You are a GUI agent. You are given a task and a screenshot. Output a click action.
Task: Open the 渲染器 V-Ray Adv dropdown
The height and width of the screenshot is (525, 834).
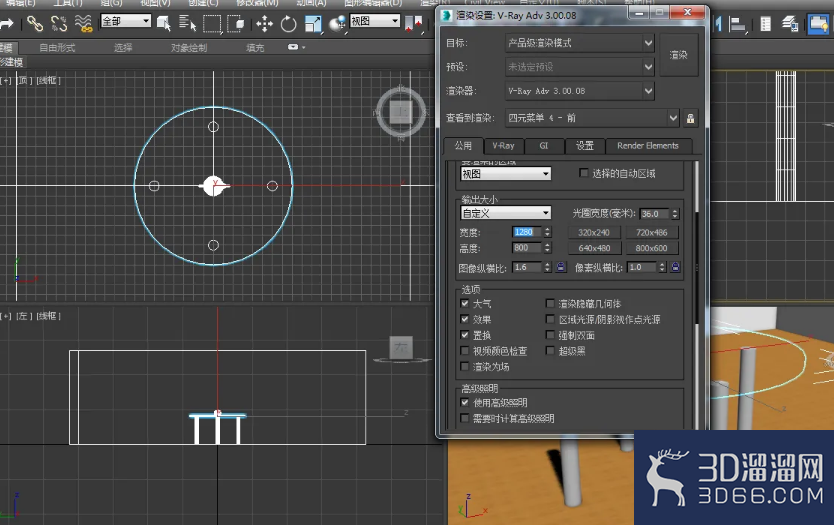580,91
